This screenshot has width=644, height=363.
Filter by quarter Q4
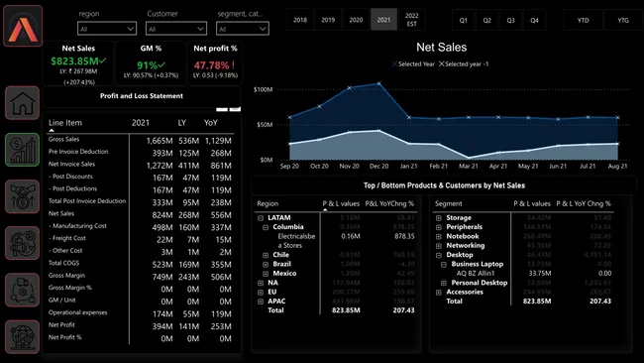pos(534,20)
